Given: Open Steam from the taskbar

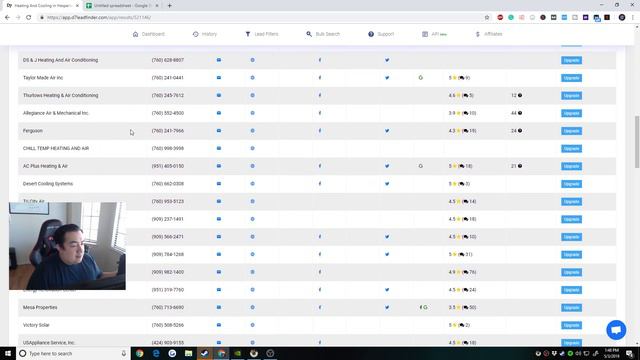Looking at the screenshot, I should pos(204,353).
